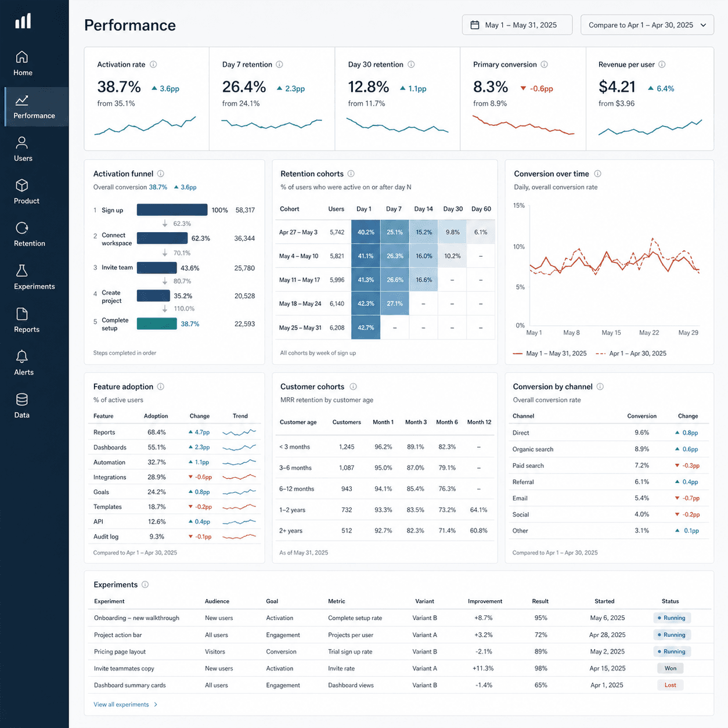
Task: Click info icon next to Conversion by channel
Action: (x=600, y=387)
